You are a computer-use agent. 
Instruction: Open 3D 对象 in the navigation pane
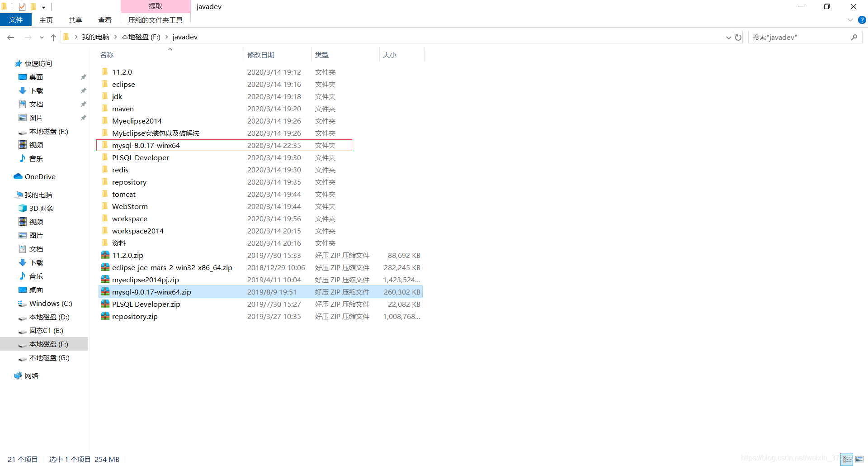[41, 208]
